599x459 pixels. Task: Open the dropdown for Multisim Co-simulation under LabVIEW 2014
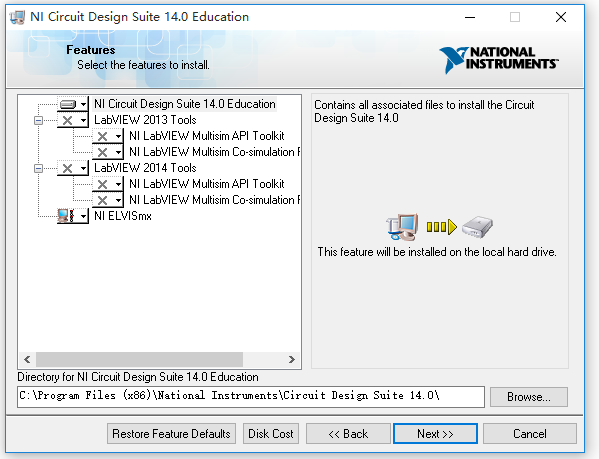tap(108, 200)
